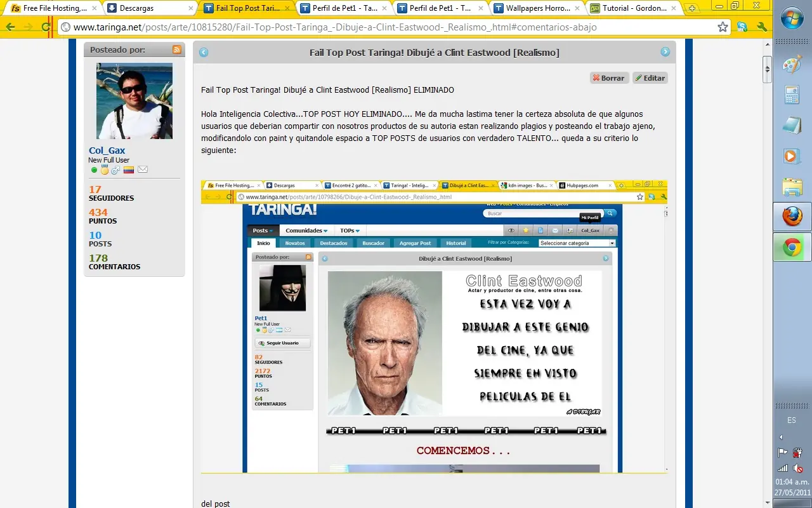Click the embedded Clint Eastwood screenshot image

(434, 326)
